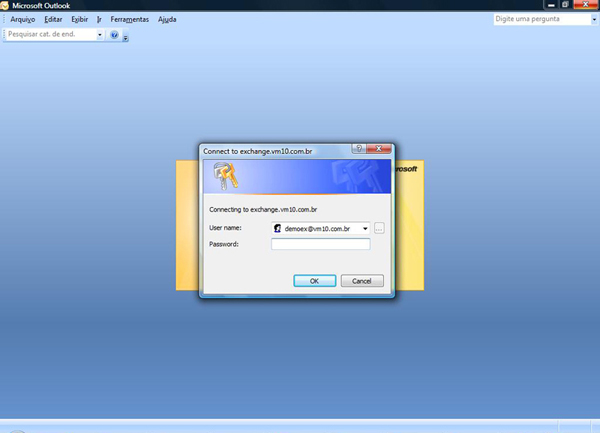Image resolution: width=600 pixels, height=433 pixels.
Task: Open the Arquivo menu
Action: pyautogui.click(x=23, y=20)
